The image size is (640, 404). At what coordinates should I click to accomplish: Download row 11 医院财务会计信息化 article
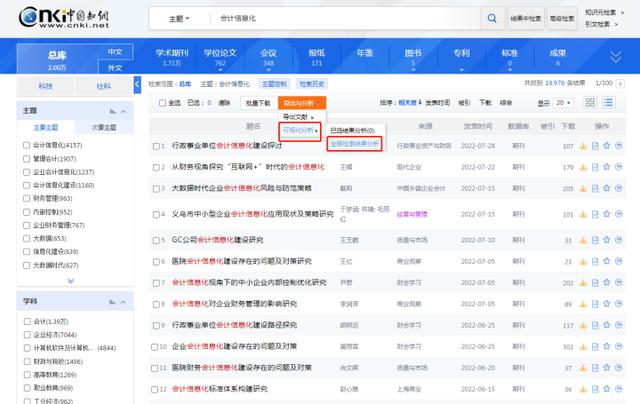click(583, 368)
